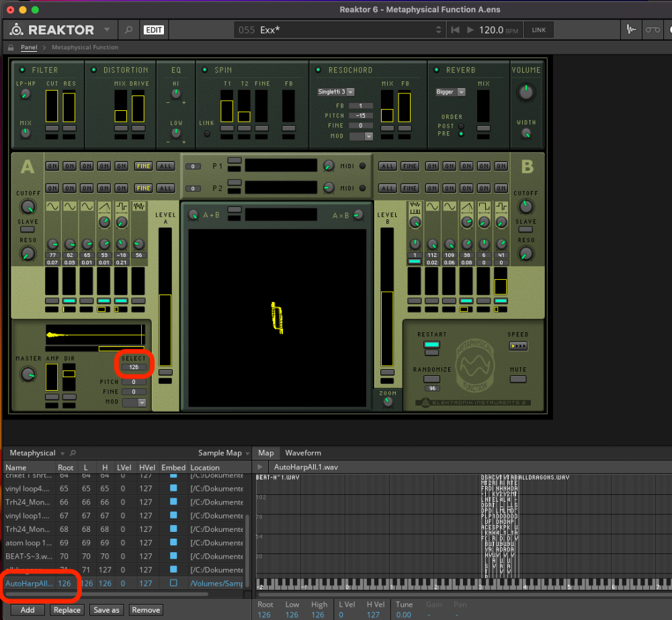
Task: Toggle the LINK button
Action: (x=539, y=30)
